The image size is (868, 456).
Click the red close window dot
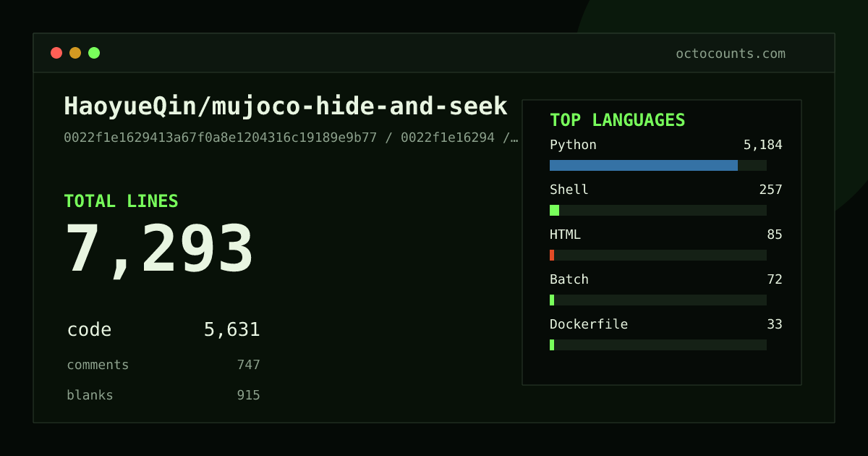(56, 53)
